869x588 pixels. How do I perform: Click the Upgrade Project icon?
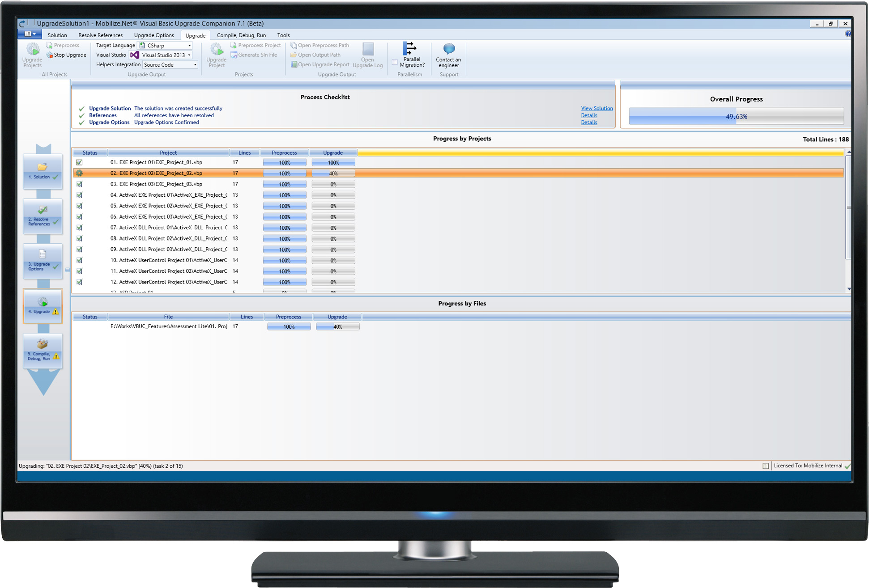coord(217,55)
